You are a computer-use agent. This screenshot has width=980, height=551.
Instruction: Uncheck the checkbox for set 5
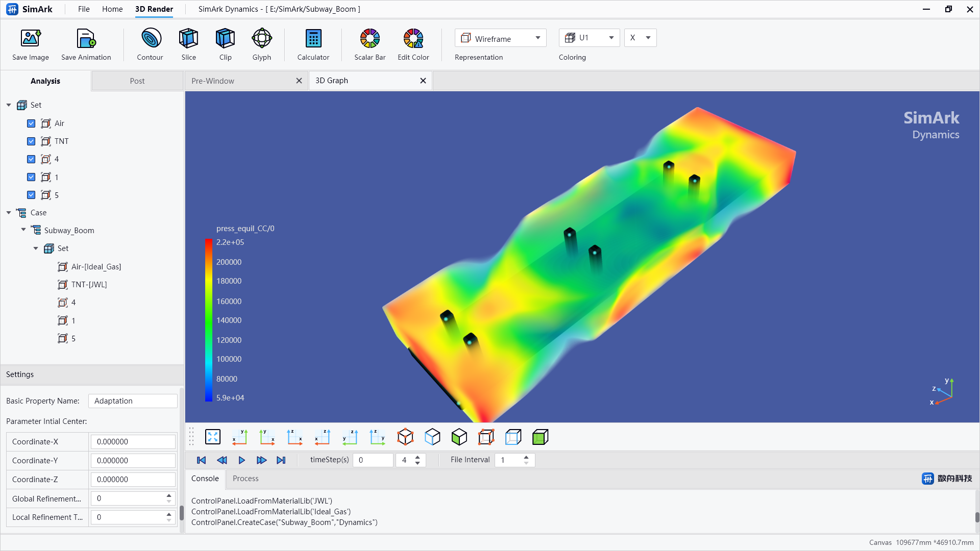[x=31, y=195]
